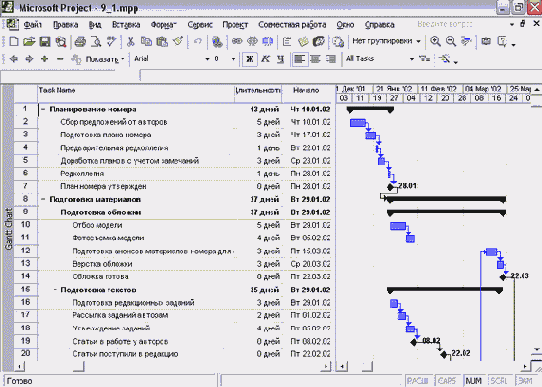542x387 pixels.
Task: Open the Gantt Chart Wizard icon
Action: [445, 59]
